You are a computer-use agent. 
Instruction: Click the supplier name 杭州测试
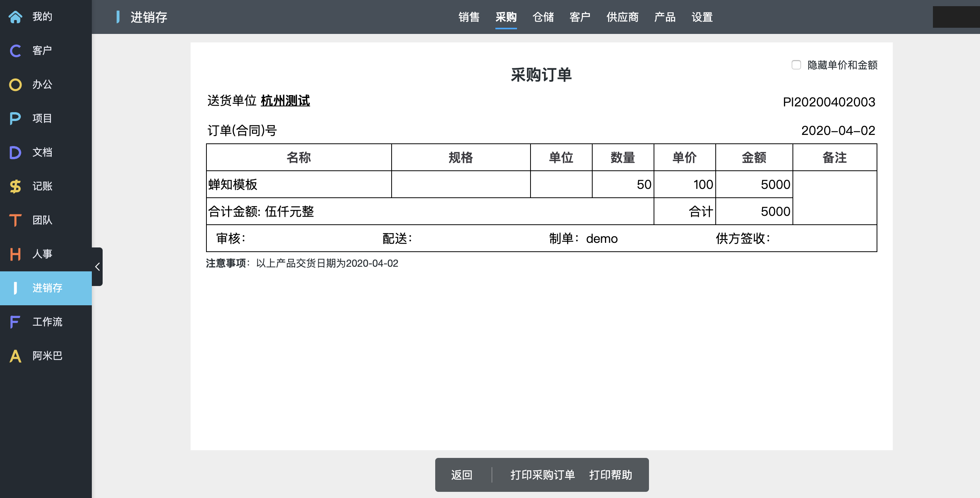(x=285, y=101)
